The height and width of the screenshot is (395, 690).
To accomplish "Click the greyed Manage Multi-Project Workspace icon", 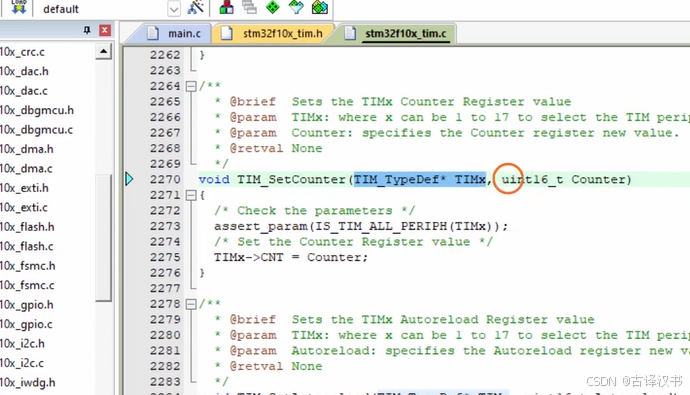I will (250, 7).
